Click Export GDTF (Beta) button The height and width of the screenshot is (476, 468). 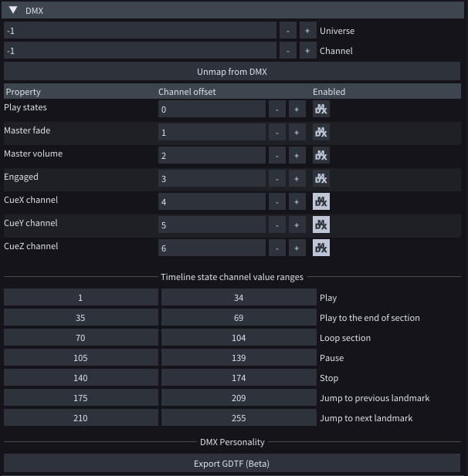232,464
